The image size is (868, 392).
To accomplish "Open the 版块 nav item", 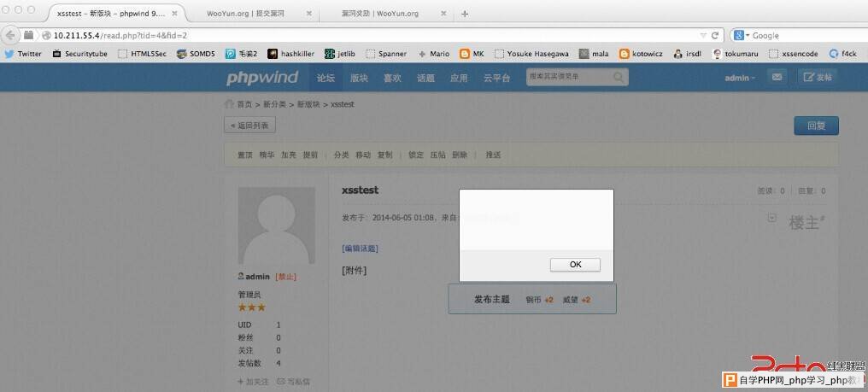I will (359, 78).
